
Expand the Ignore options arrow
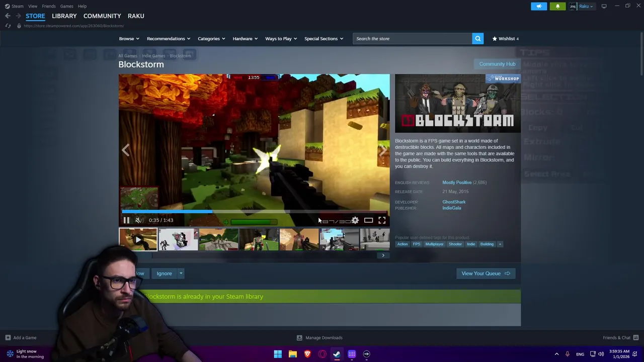point(181,274)
